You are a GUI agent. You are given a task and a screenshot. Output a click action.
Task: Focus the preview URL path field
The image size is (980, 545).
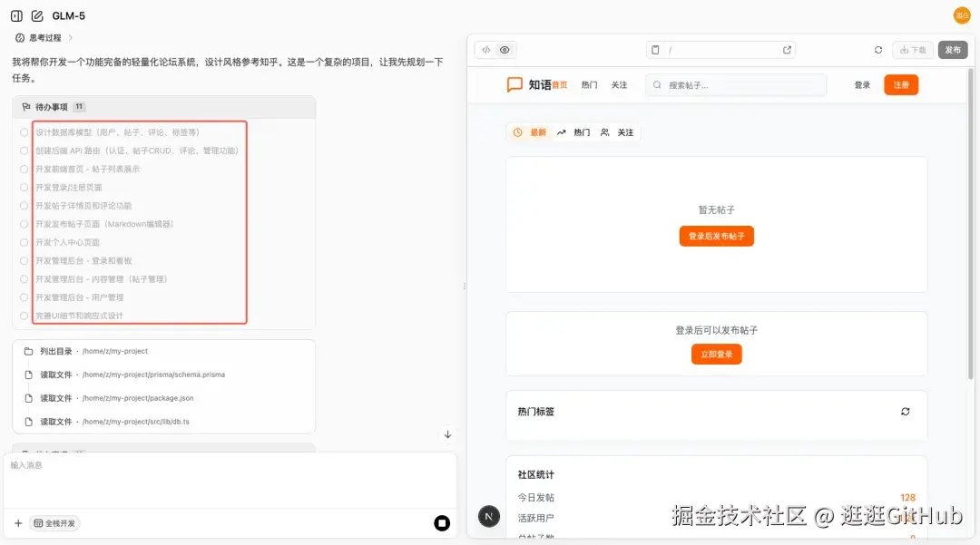click(720, 50)
